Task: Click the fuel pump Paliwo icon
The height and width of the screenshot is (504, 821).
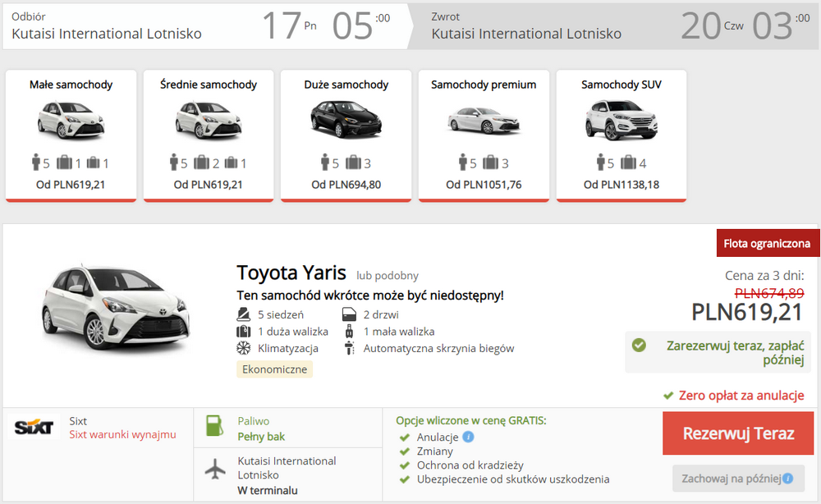Action: pyautogui.click(x=214, y=425)
